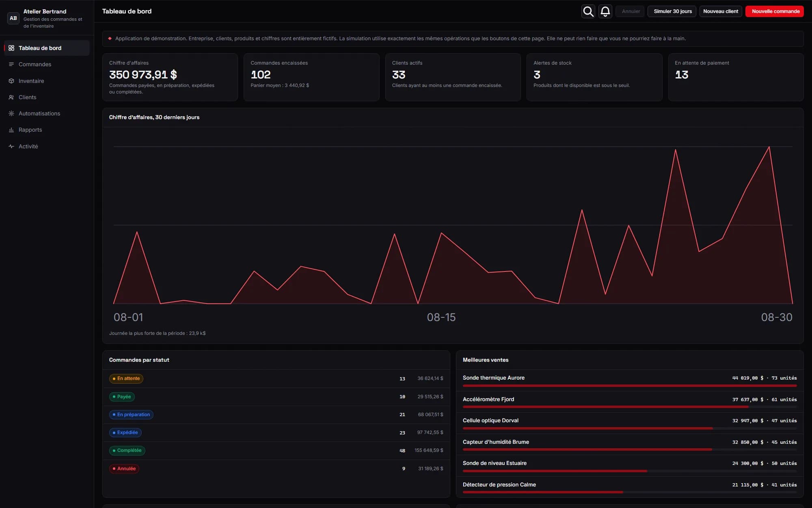
Task: Click the 155 648,59 $ amount
Action: (429, 450)
